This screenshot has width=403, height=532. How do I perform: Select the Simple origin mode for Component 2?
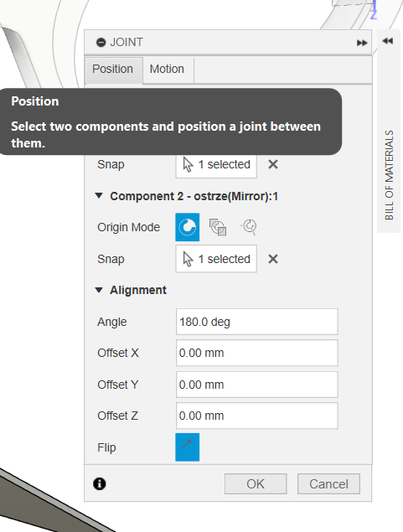tap(187, 227)
